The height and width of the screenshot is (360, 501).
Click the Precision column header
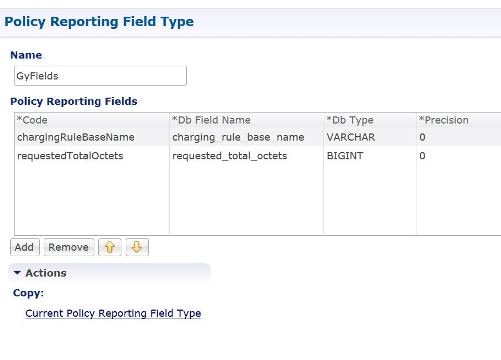click(x=459, y=120)
